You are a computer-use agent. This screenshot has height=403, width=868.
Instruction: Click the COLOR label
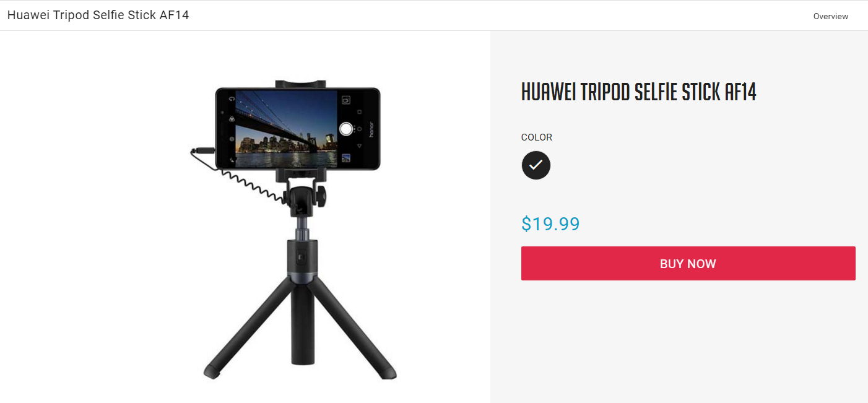pos(537,137)
